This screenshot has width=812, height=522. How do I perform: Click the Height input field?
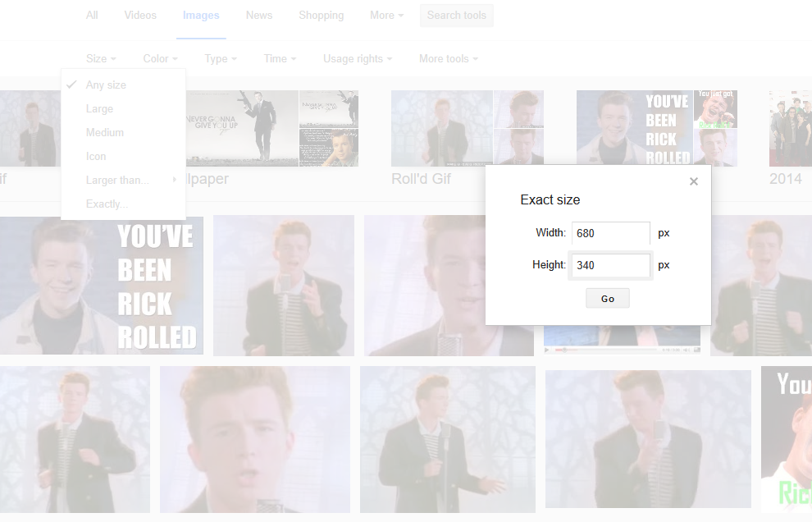[610, 265]
